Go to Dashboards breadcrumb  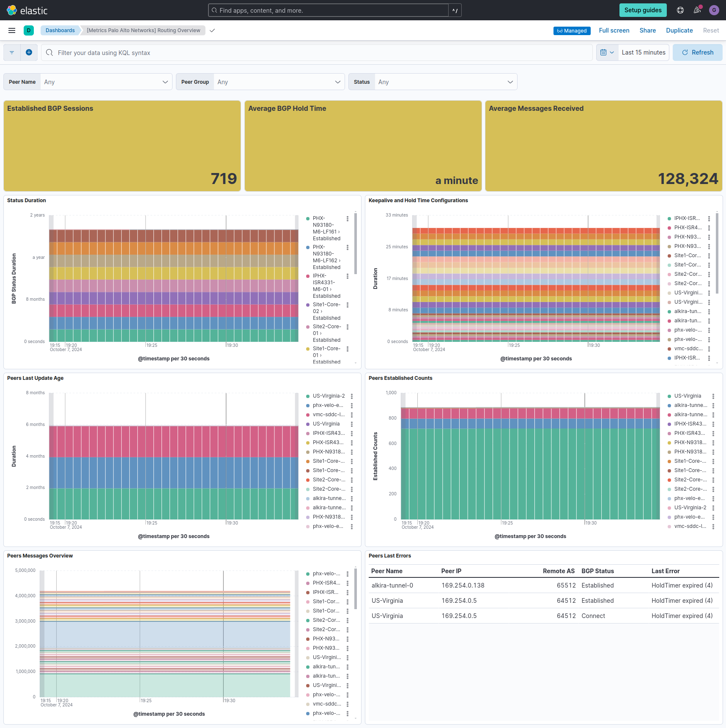pos(60,30)
